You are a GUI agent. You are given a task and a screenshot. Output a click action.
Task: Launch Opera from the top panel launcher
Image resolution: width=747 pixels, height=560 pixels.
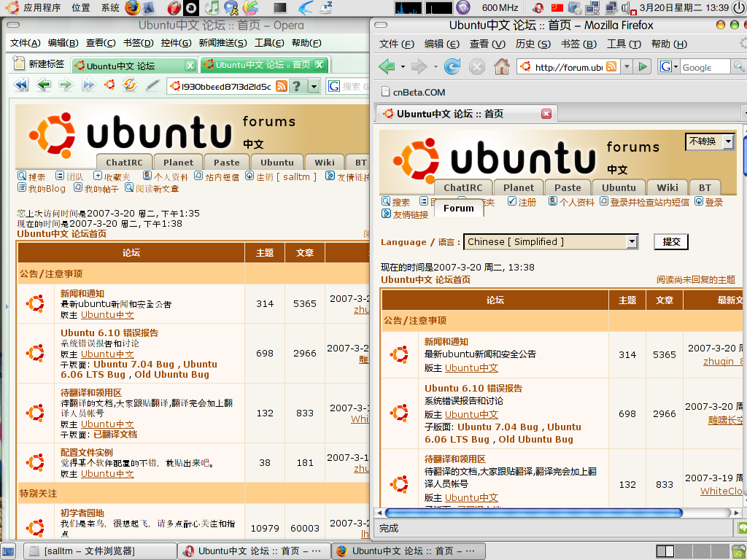(x=174, y=7)
